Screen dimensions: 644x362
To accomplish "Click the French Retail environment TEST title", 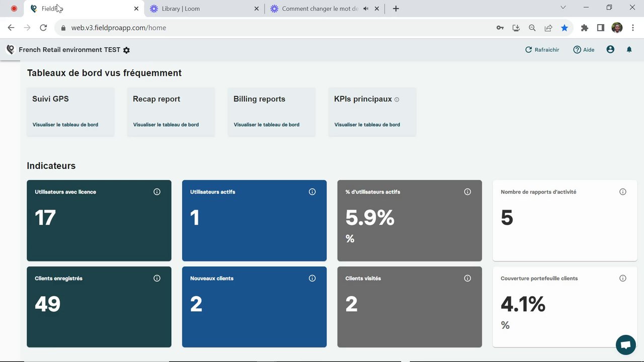I will pyautogui.click(x=69, y=50).
